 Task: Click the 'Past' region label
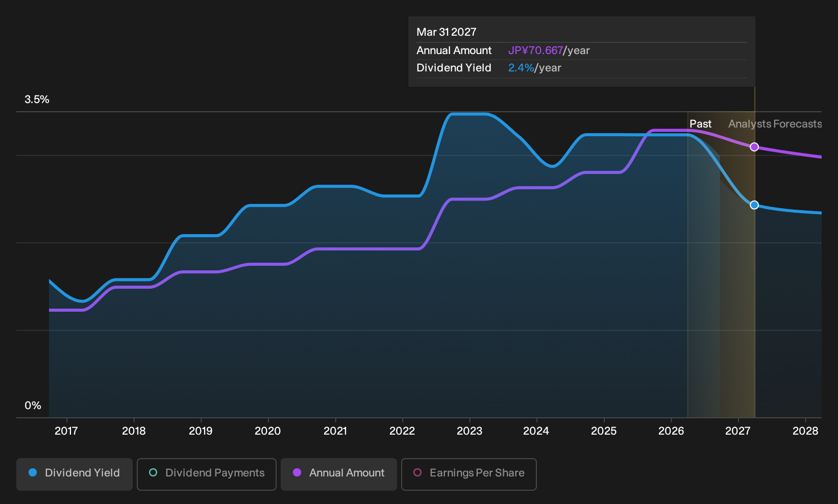coord(700,124)
